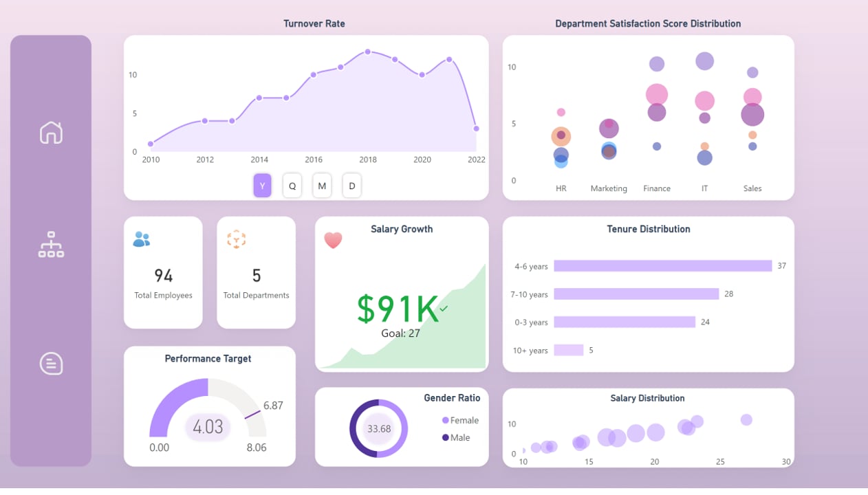
Task: Click the Turnover Rate chart title
Action: pyautogui.click(x=314, y=23)
